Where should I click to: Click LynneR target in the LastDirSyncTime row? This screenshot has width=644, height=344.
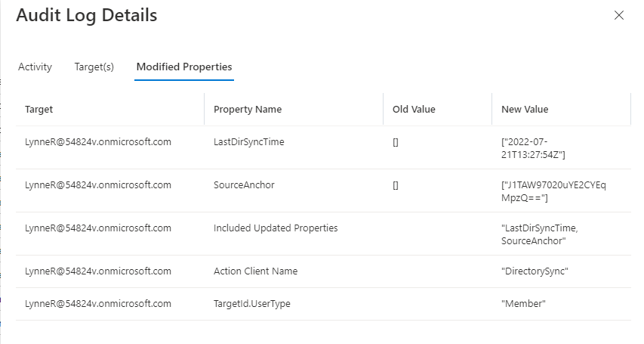coord(98,141)
